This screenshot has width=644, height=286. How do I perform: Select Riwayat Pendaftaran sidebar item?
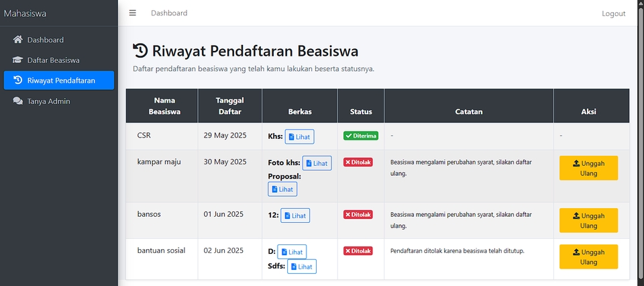pyautogui.click(x=59, y=81)
